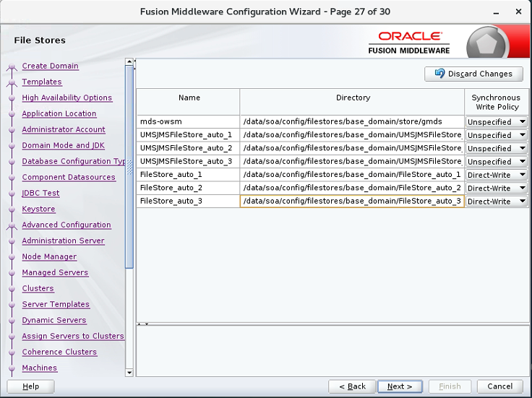Go to Assign Servers to Clusters

coord(73,336)
